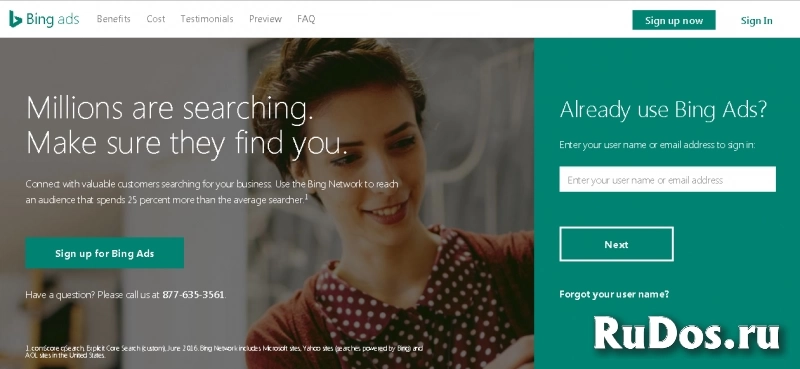The height and width of the screenshot is (369, 800).
Task: Open the FAQ nav link
Action: (x=306, y=19)
